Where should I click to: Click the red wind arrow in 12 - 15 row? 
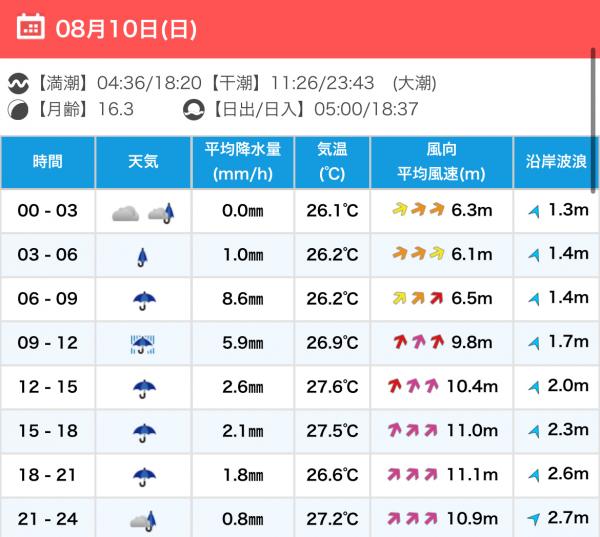point(395,386)
